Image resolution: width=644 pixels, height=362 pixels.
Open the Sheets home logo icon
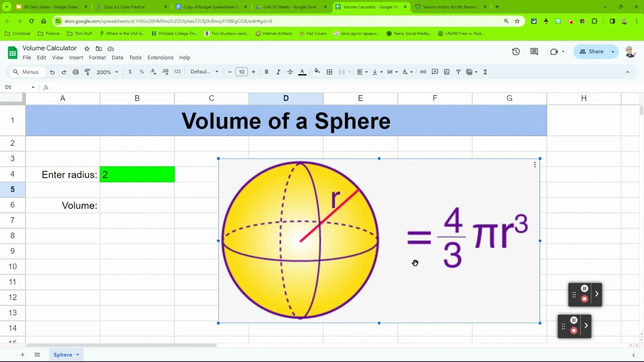(12, 52)
